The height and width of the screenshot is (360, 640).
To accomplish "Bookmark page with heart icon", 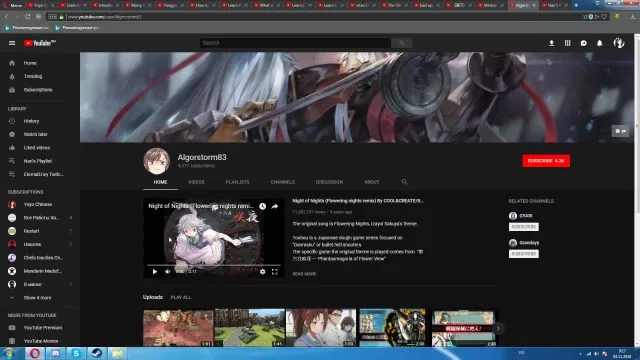I will point(604,17).
